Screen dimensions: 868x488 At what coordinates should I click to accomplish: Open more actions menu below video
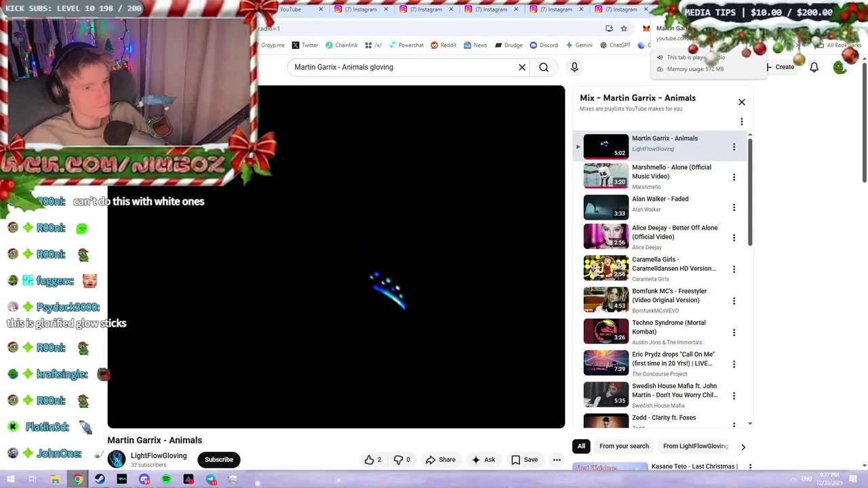pos(557,460)
